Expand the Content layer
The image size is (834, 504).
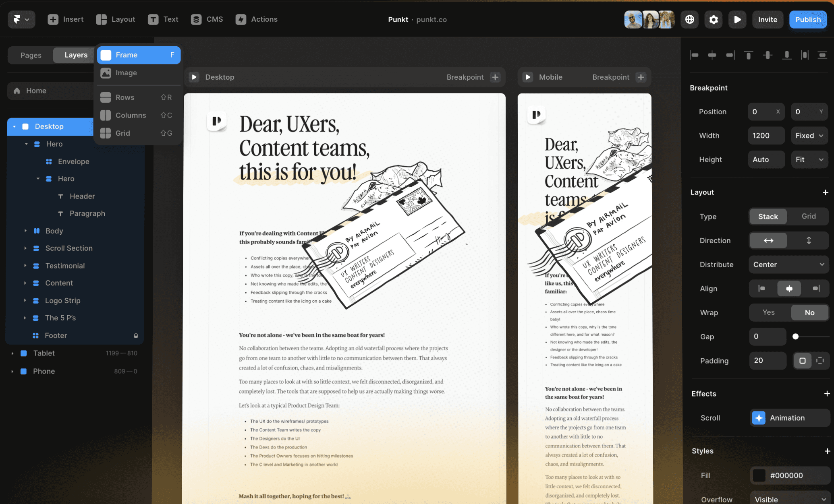[25, 283]
